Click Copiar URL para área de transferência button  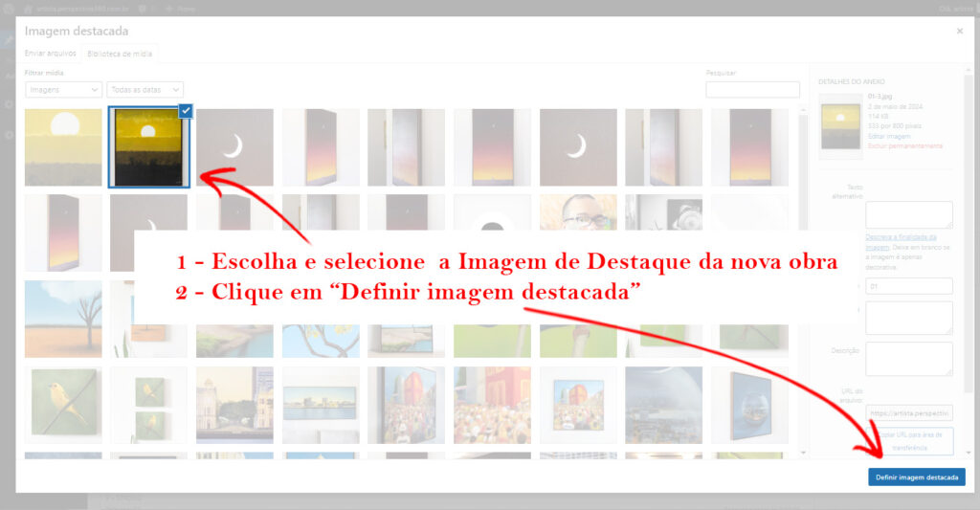coord(910,441)
